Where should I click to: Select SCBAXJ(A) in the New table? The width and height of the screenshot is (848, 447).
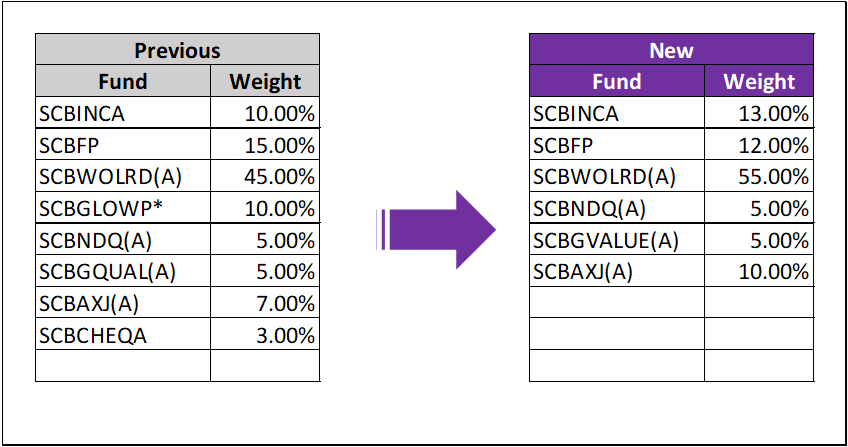pyautogui.click(x=617, y=272)
